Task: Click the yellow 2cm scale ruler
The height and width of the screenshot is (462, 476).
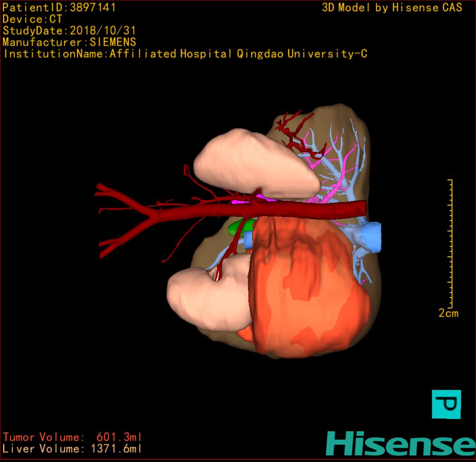Action: coord(450,244)
